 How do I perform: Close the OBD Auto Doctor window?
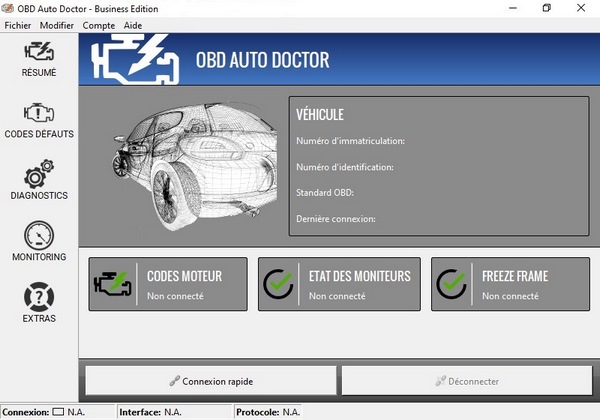[581, 8]
